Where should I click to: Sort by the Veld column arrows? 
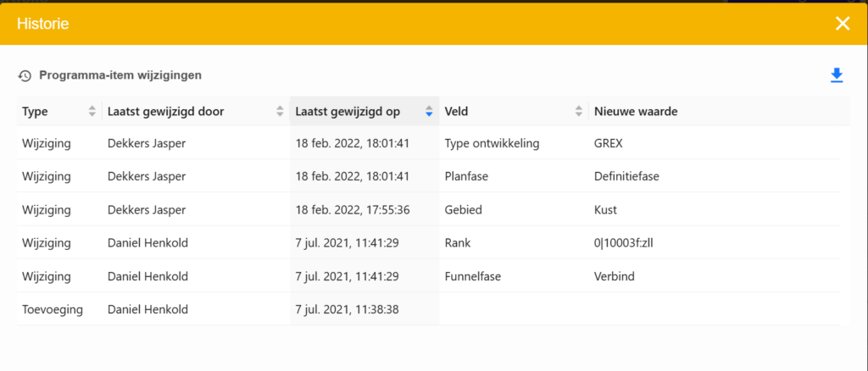tap(579, 112)
